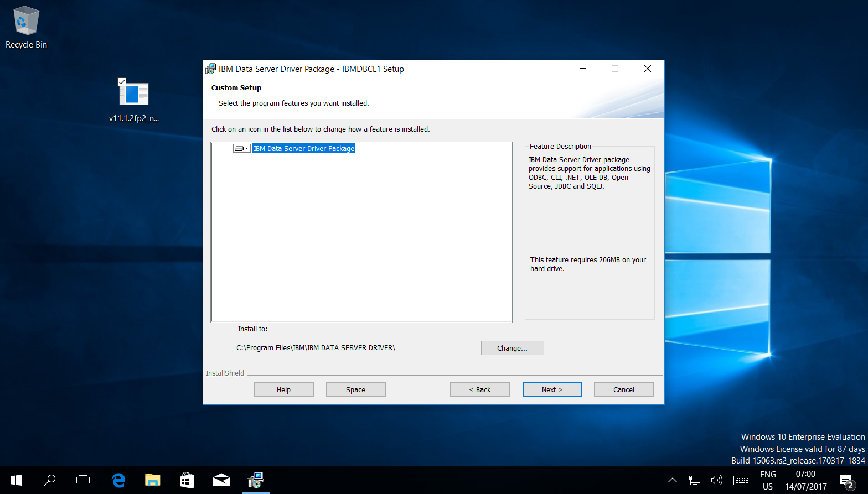Switch input language ENG US indicator
This screenshot has height=494, width=868.
[768, 480]
